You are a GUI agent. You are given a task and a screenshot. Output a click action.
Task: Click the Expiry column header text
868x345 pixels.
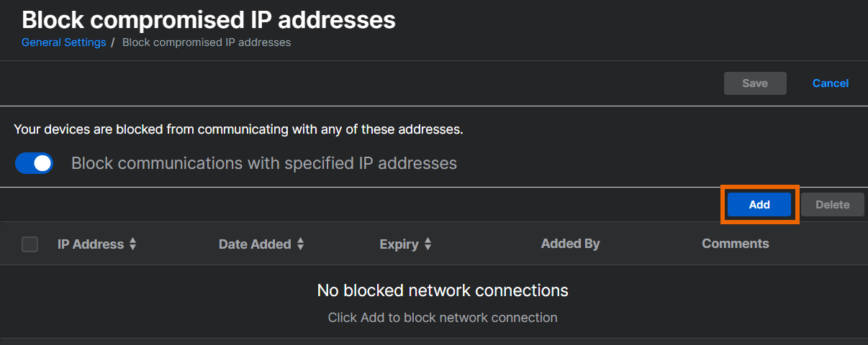399,244
